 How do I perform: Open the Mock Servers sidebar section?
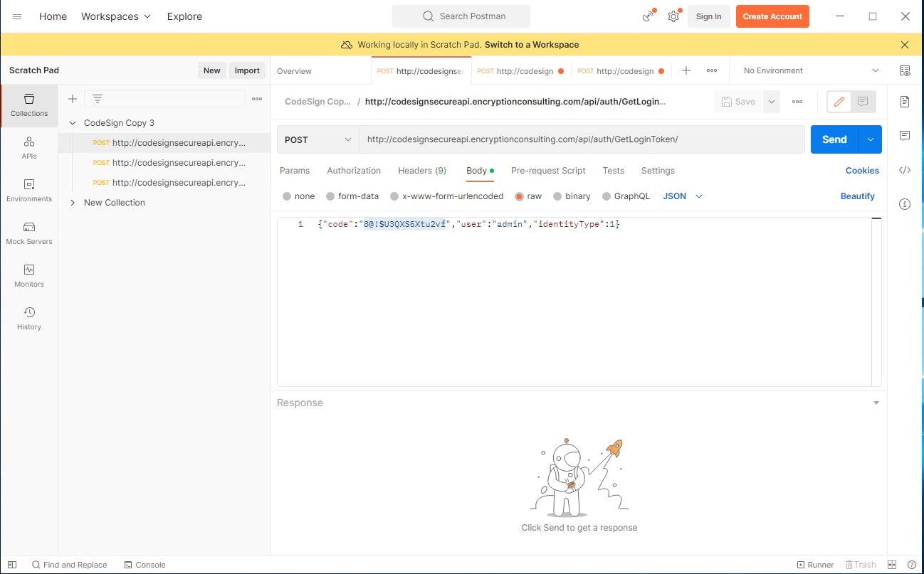[29, 233]
